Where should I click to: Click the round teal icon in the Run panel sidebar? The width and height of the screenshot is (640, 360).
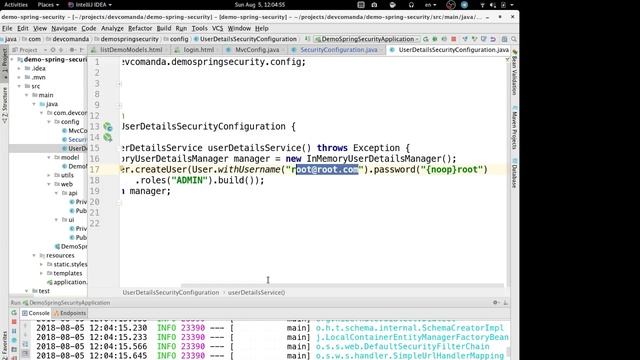pyautogui.click(x=14, y=340)
